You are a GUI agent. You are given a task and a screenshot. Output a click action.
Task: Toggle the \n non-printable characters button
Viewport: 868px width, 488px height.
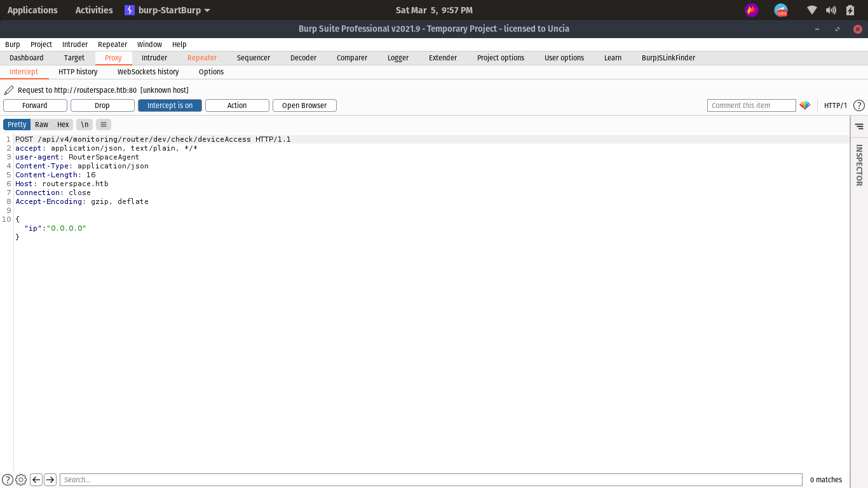click(85, 125)
